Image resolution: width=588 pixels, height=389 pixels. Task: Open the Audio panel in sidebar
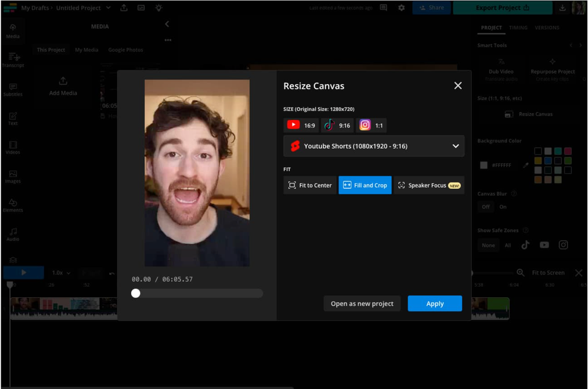point(12,234)
